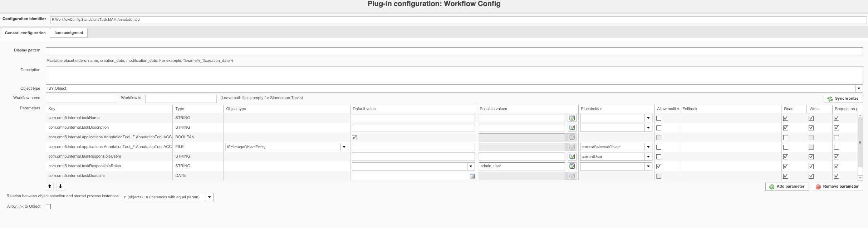Select the com.omn5.internal.taskResponsibleUsers key cell
This screenshot has width=868, height=228.
coord(109,157)
